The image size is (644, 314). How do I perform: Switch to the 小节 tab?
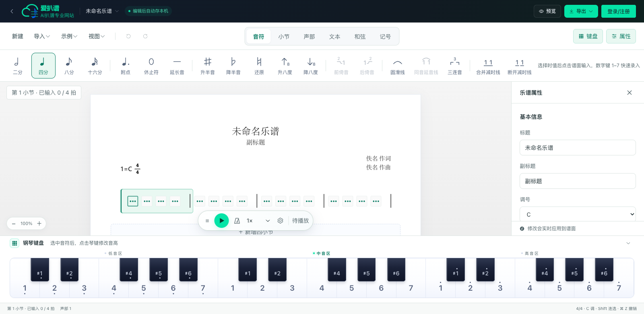[x=284, y=37]
